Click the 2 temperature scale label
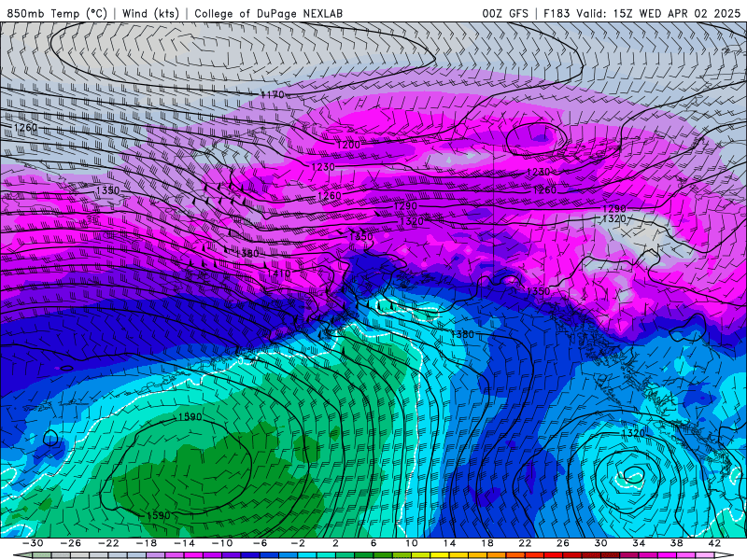747x560 pixels. 335,543
